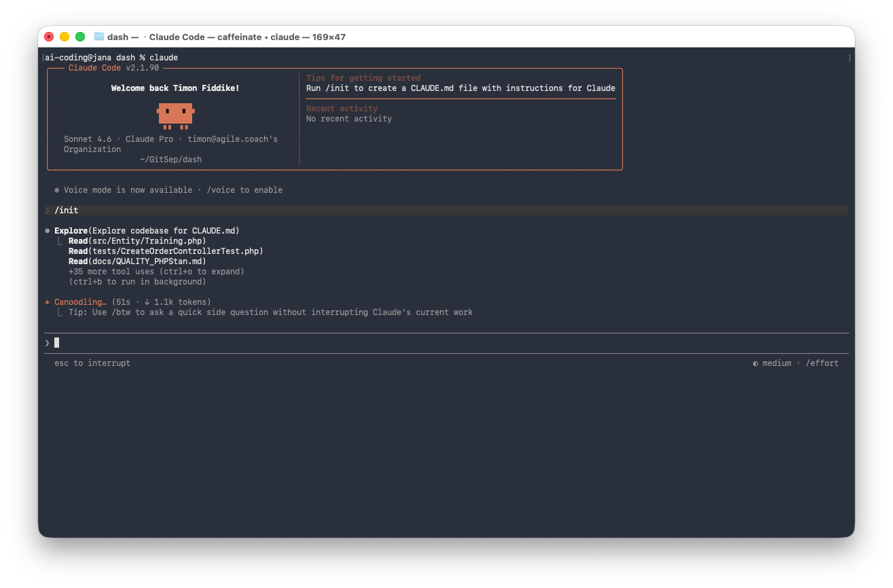Click the Voice mode asterisk symbol
This screenshot has height=588, width=893.
point(57,190)
